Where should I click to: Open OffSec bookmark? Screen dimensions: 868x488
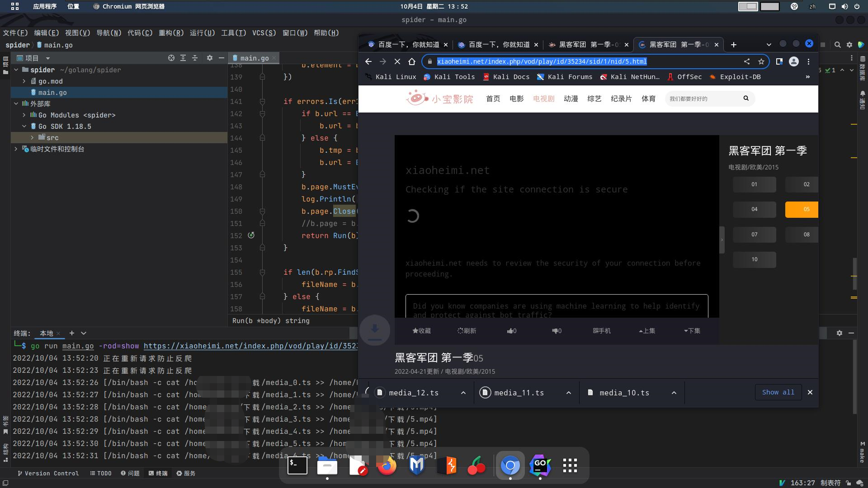pyautogui.click(x=684, y=77)
